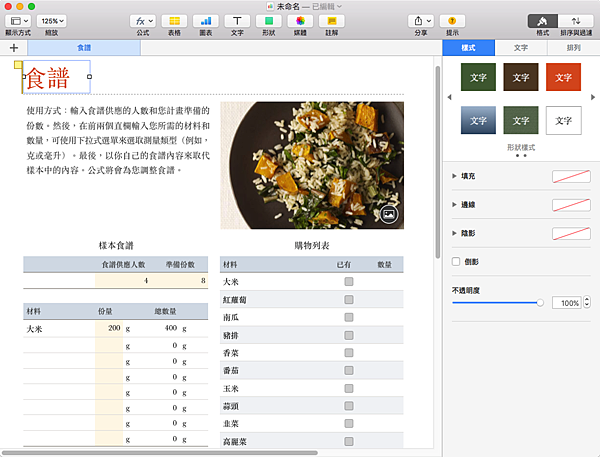Expand the 陰影 shadow section
This screenshot has height=457, width=600.
coord(455,233)
